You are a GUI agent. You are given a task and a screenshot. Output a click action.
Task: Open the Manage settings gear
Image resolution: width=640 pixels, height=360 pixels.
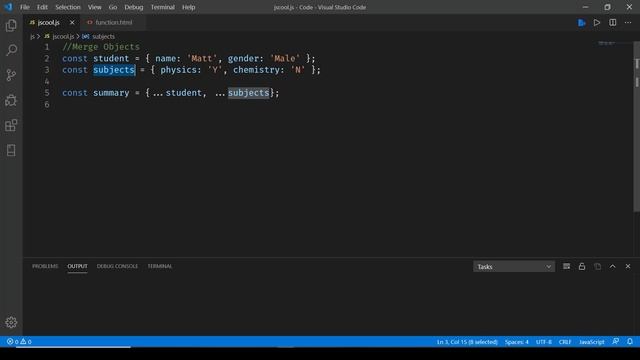[11, 322]
